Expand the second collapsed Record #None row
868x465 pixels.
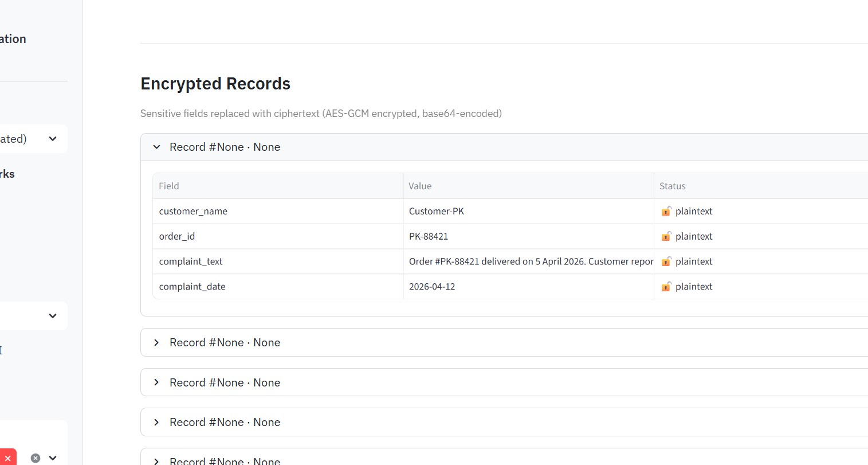click(x=504, y=382)
